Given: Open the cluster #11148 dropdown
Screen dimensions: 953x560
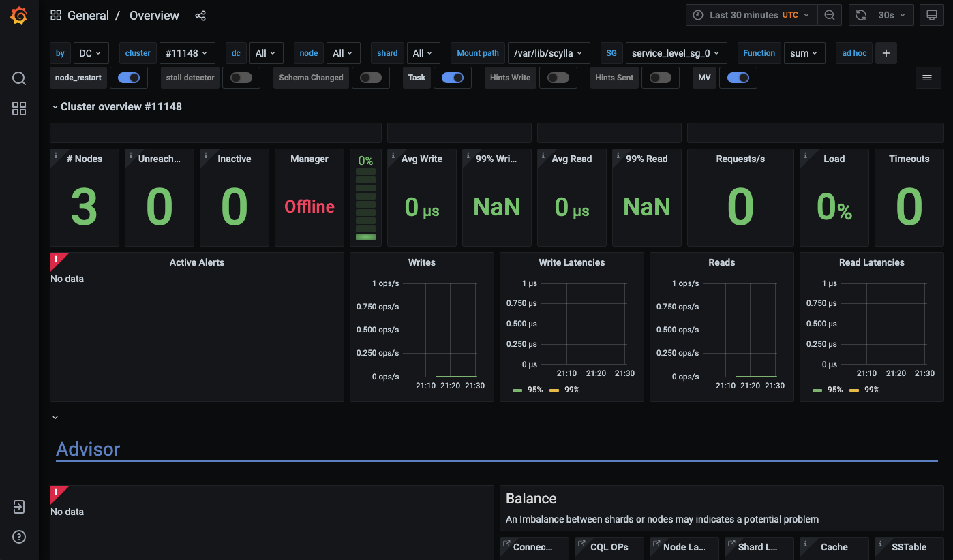Looking at the screenshot, I should [187, 53].
